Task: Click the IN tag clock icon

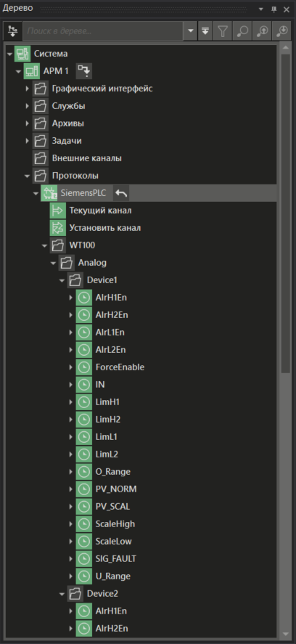Action: [x=83, y=384]
